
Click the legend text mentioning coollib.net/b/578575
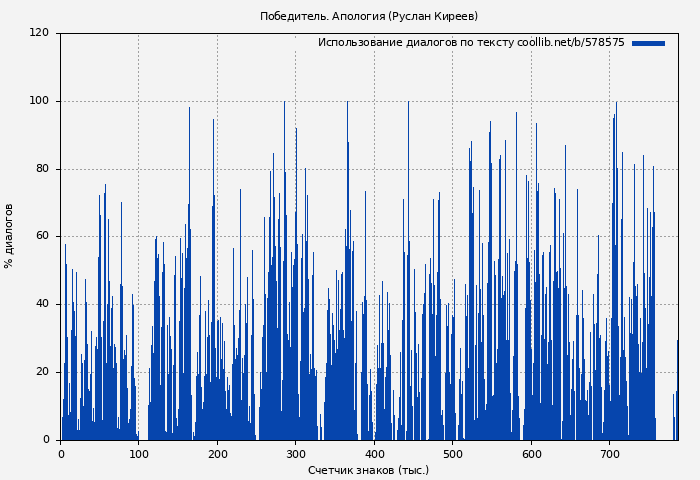click(470, 43)
